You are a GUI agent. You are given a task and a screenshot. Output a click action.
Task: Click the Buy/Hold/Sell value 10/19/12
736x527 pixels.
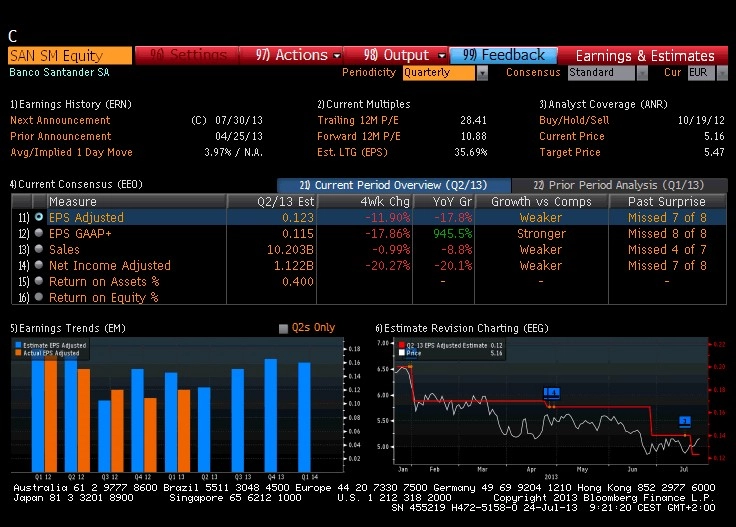point(701,121)
